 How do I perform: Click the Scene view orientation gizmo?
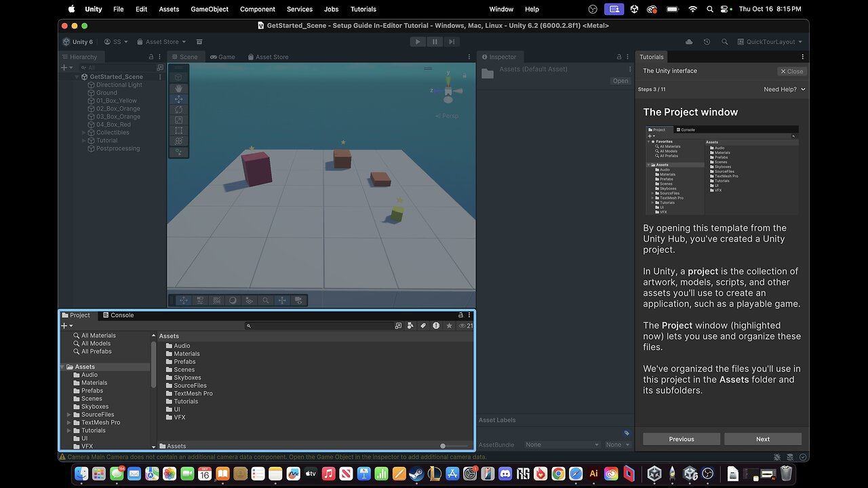coord(448,89)
